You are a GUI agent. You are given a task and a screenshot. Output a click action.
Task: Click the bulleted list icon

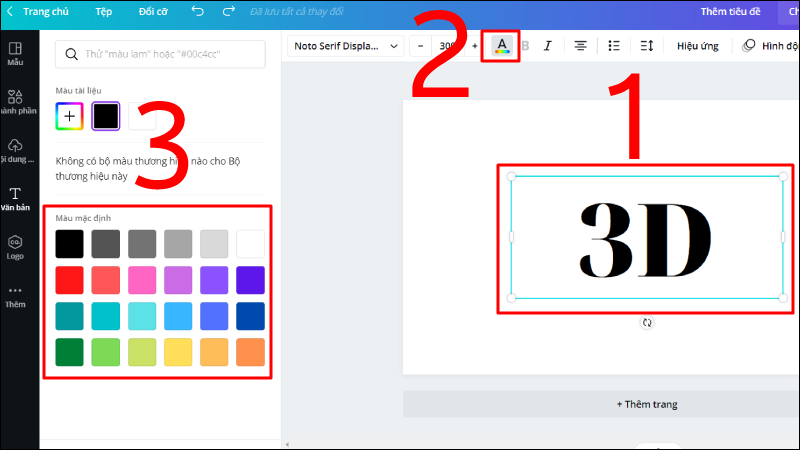[x=614, y=46]
